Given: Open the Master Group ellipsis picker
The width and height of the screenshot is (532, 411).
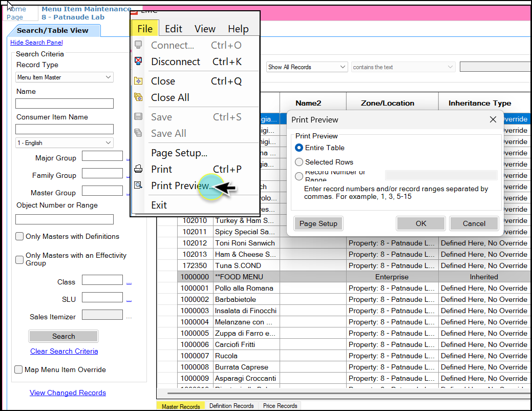Looking at the screenshot, I should click(128, 193).
